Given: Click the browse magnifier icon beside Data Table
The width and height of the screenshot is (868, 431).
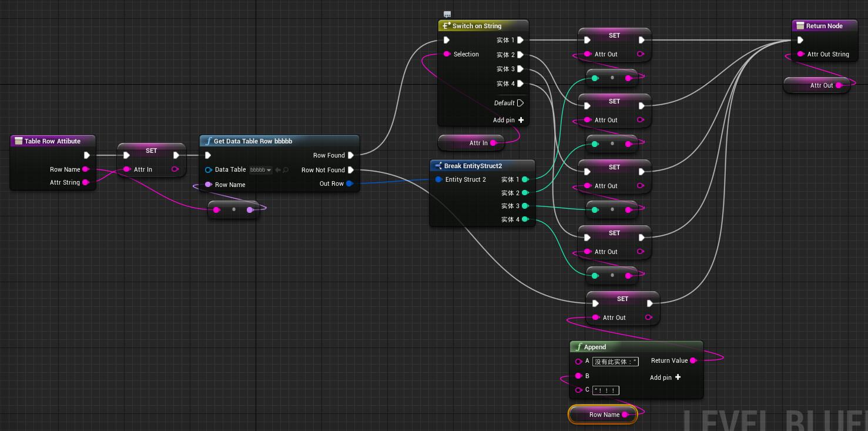Looking at the screenshot, I should pos(286,170).
